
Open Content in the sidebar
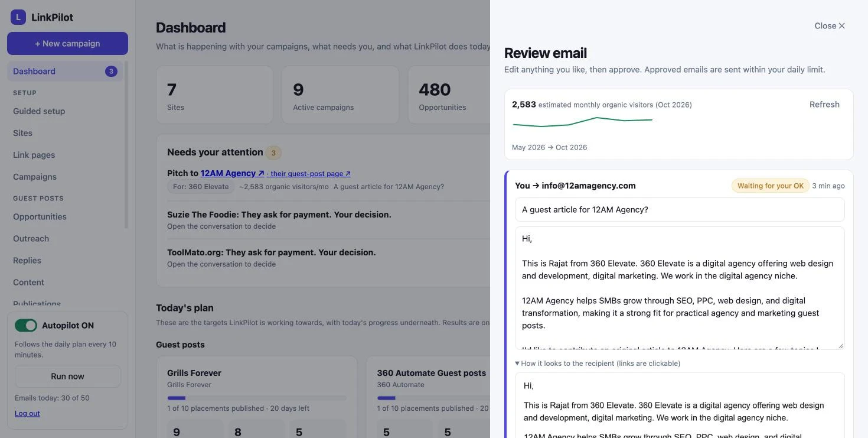click(x=28, y=283)
